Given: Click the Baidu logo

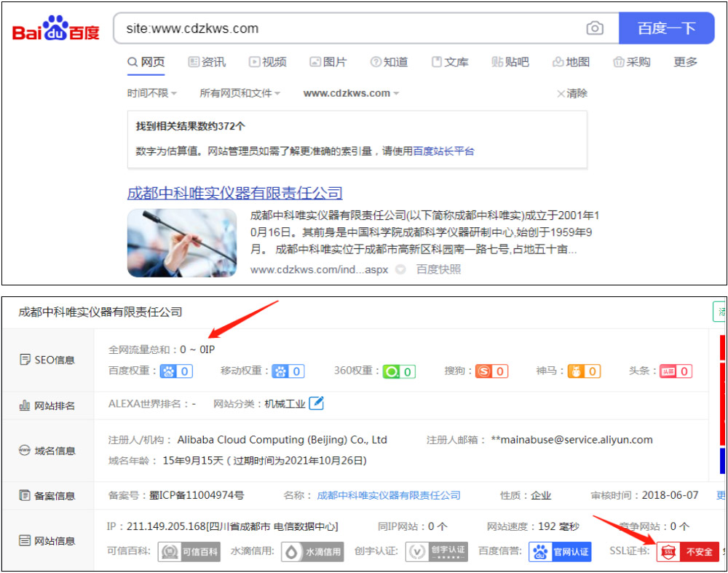Looking at the screenshot, I should click(x=56, y=29).
